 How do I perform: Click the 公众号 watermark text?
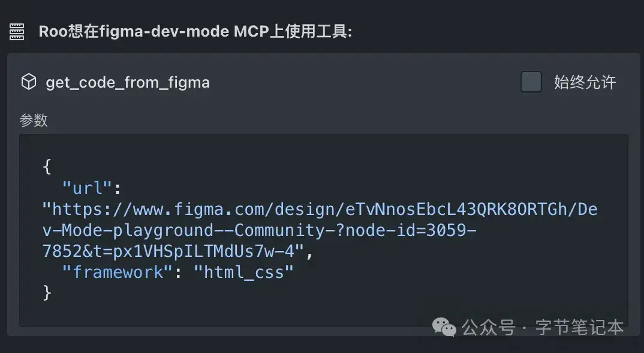coord(488,328)
